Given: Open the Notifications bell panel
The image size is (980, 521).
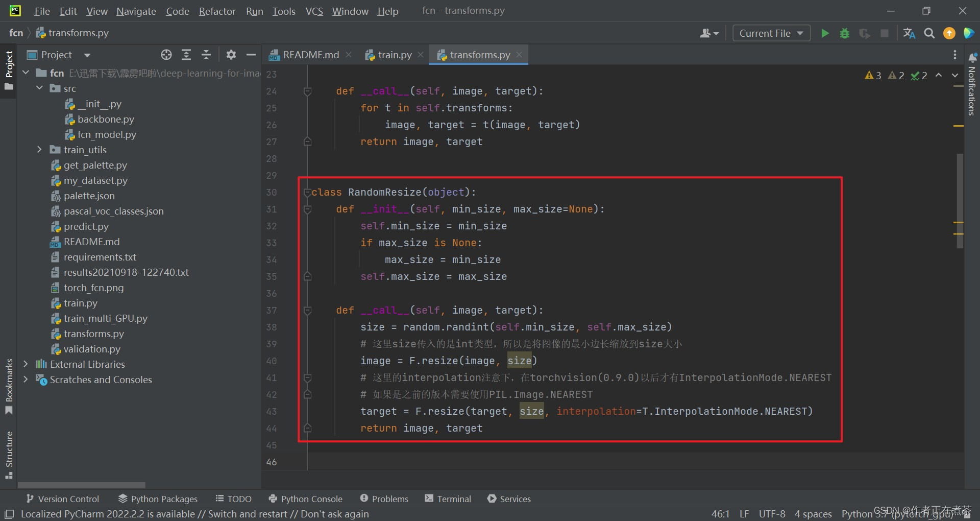Looking at the screenshot, I should [x=973, y=58].
